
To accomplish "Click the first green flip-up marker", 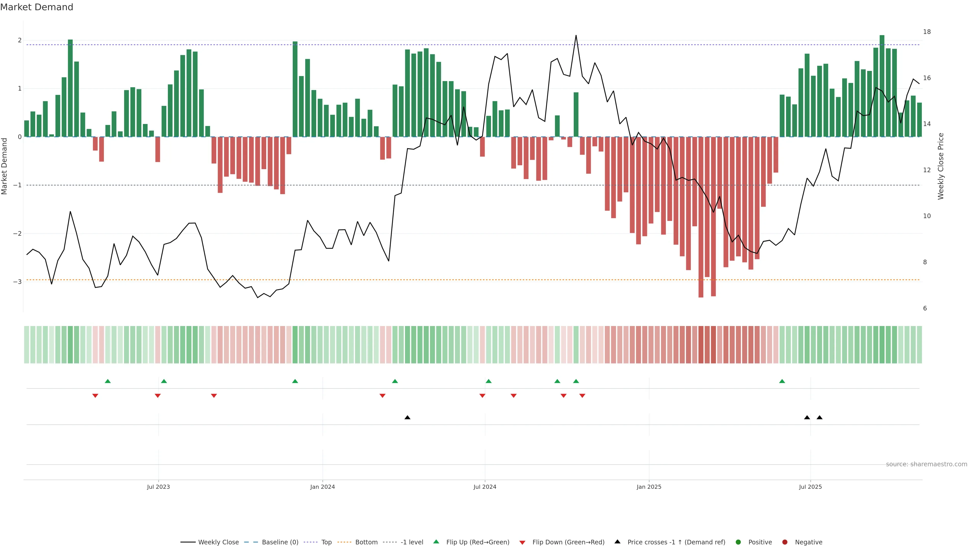I will 108,381.
